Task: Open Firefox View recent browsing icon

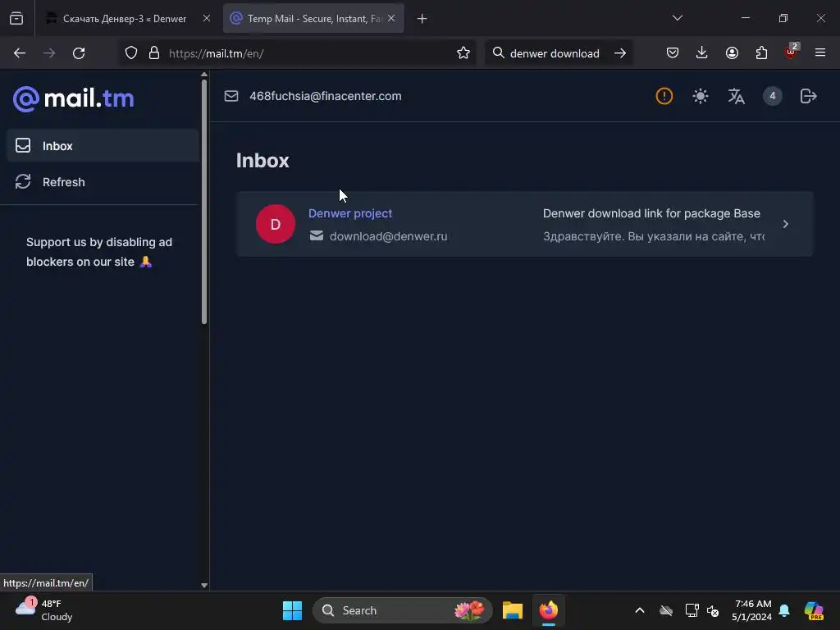Action: pos(16,19)
